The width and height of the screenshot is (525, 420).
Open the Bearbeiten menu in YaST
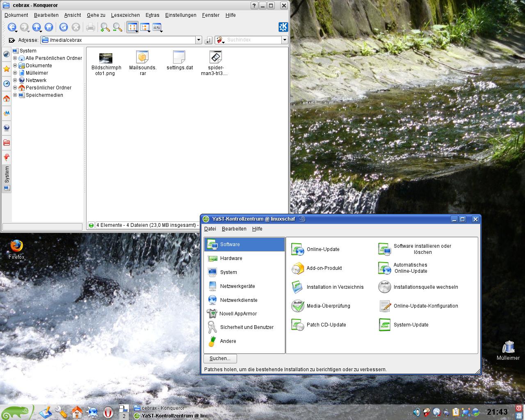tap(234, 229)
